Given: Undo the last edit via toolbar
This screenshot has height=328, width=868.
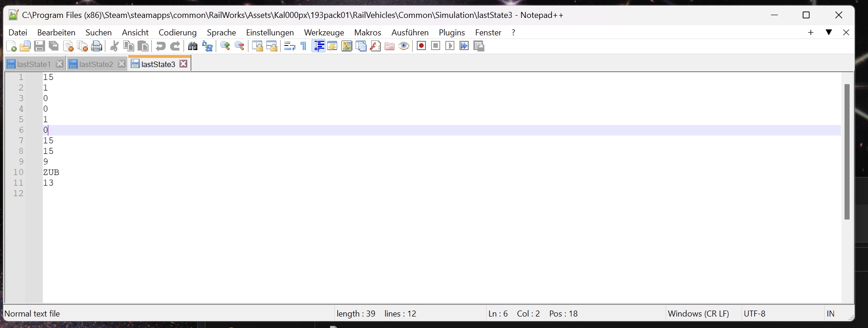Looking at the screenshot, I should [x=161, y=46].
